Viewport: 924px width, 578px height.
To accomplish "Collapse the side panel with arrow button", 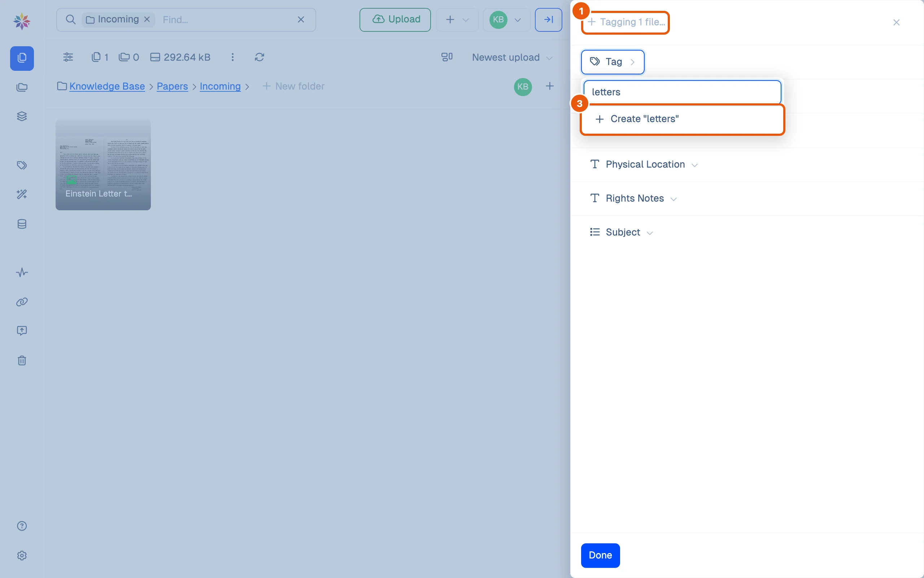I will [548, 20].
